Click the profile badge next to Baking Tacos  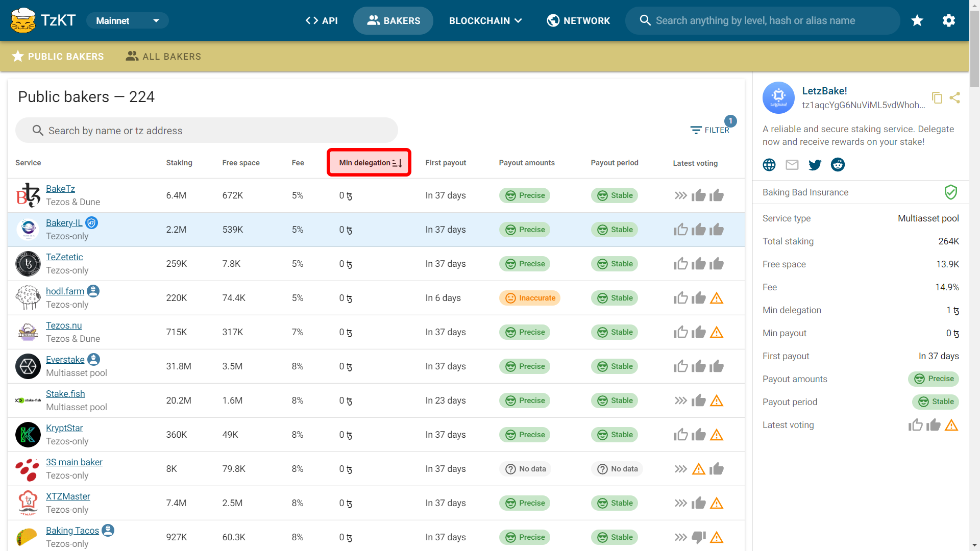(x=108, y=530)
